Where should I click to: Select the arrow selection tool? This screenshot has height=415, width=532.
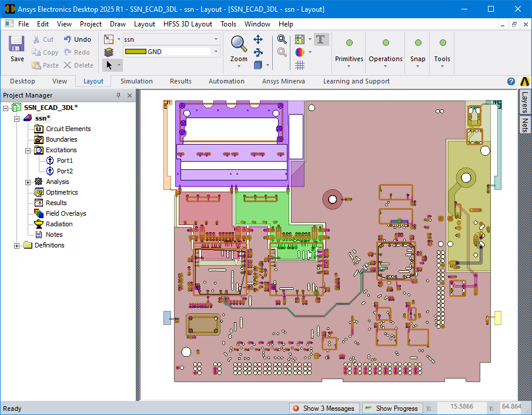coord(109,65)
